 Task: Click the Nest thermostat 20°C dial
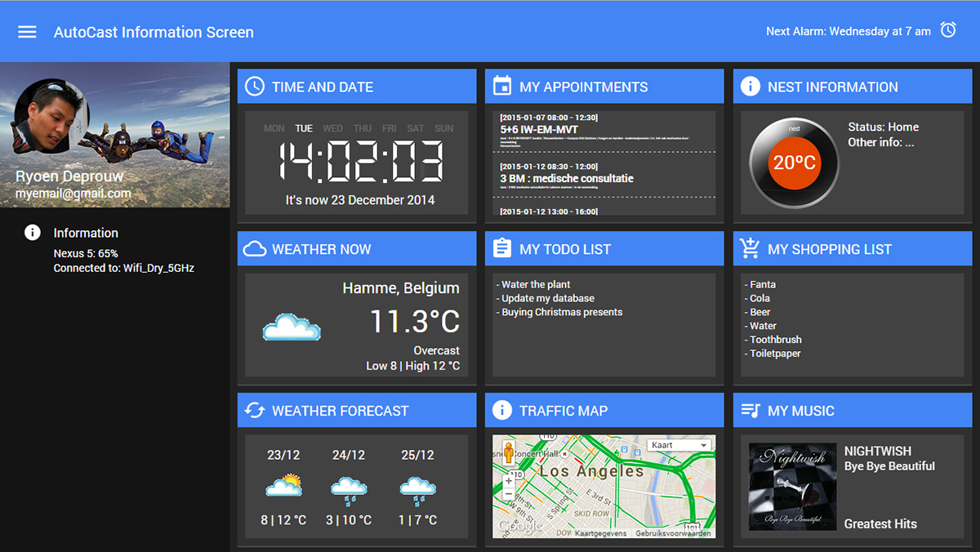pos(794,163)
